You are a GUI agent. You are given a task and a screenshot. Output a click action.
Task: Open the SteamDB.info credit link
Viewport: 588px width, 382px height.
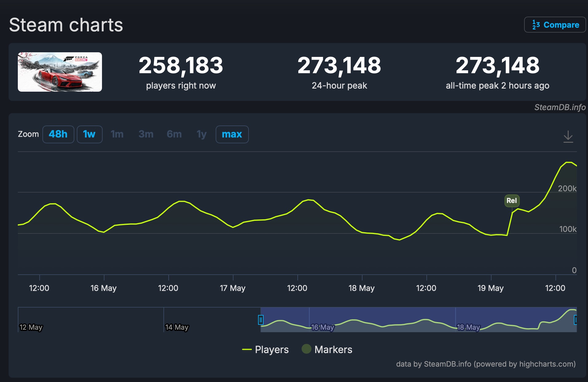tap(560, 107)
